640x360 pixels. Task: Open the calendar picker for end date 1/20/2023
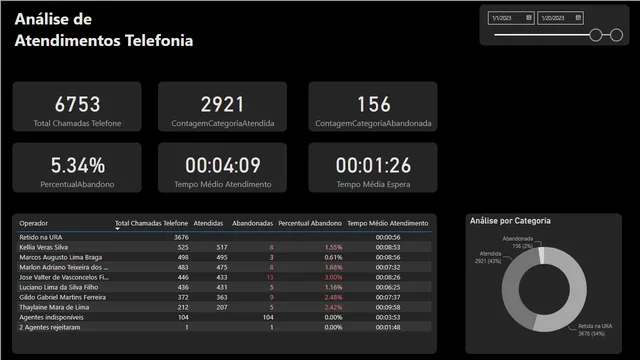(x=578, y=18)
